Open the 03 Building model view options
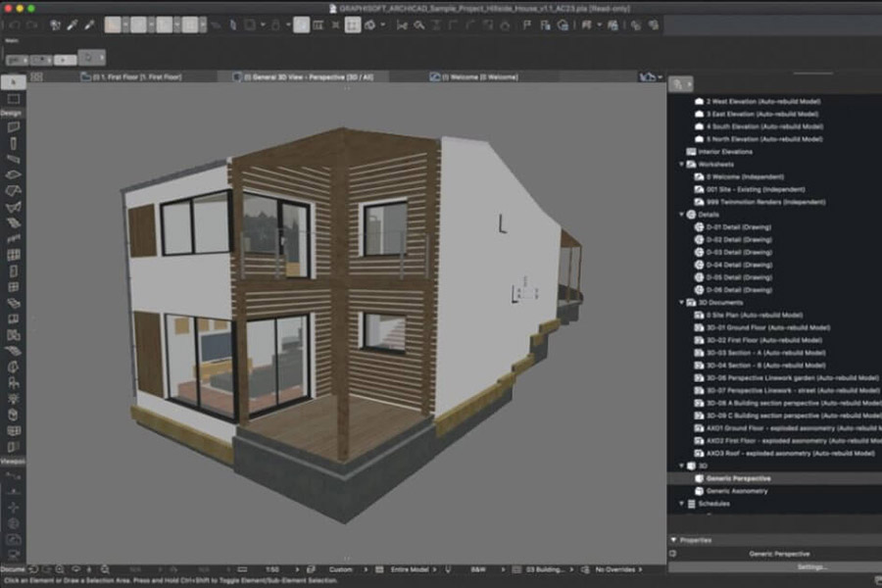This screenshot has height=588, width=882. click(544, 569)
